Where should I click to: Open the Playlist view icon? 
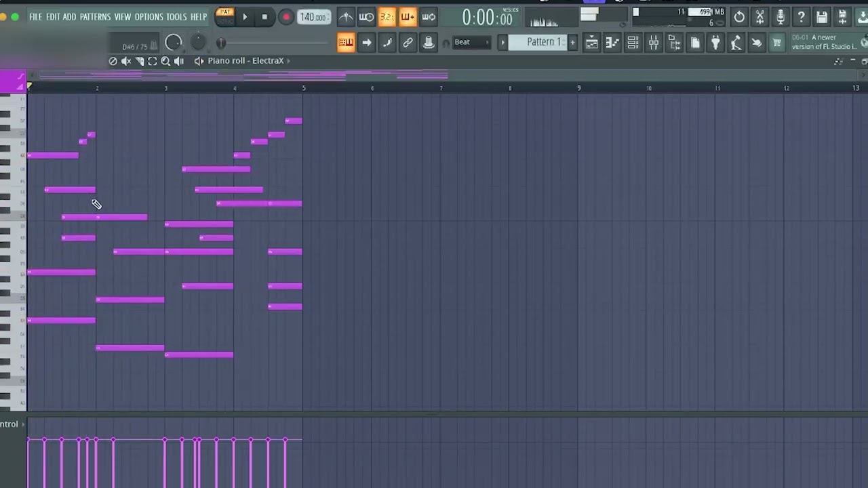[x=591, y=43]
